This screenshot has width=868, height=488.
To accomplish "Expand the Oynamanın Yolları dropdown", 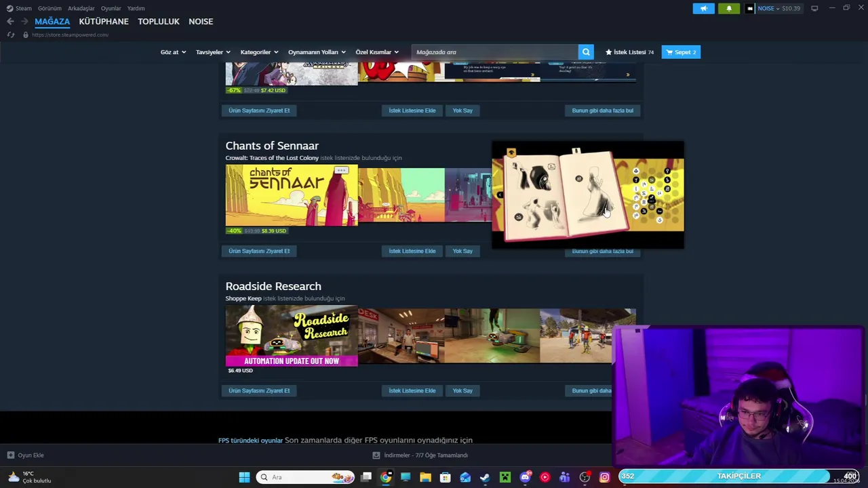I will click(317, 52).
